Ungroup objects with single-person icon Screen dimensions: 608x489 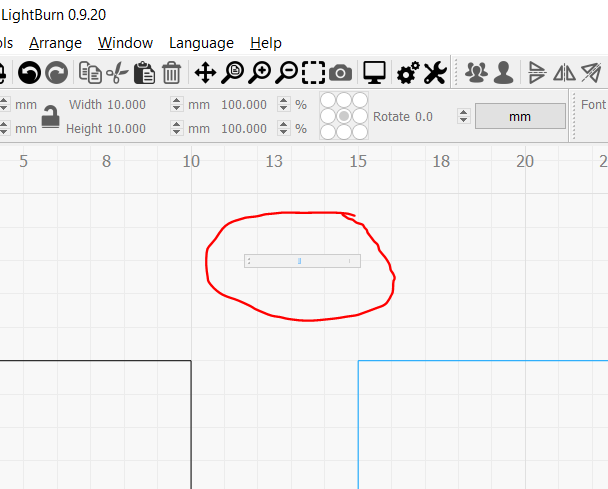(x=503, y=73)
